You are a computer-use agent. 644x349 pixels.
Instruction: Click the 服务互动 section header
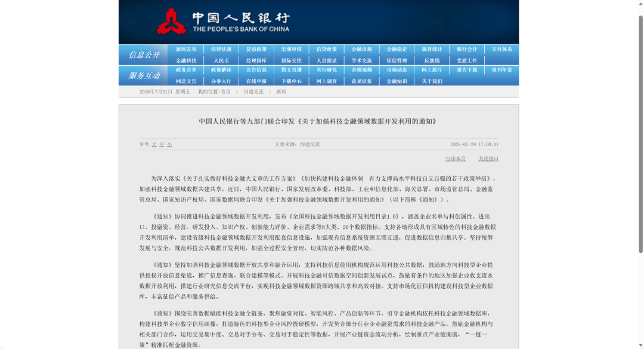pos(143,76)
